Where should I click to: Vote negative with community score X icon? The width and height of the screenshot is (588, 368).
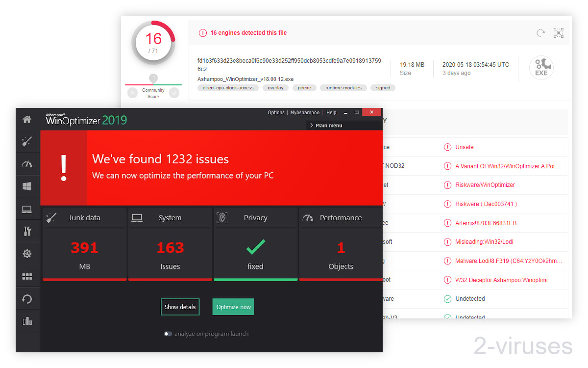point(132,93)
